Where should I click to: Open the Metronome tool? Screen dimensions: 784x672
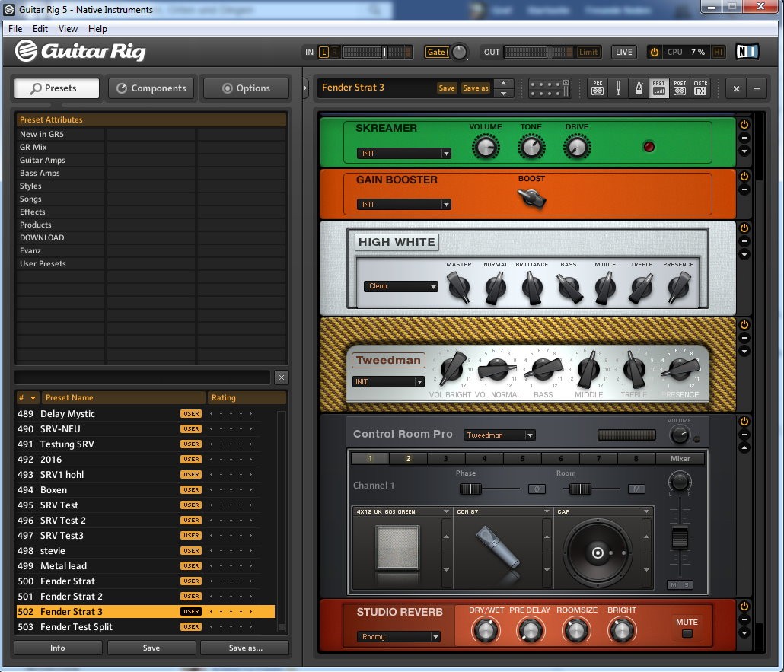(639, 88)
